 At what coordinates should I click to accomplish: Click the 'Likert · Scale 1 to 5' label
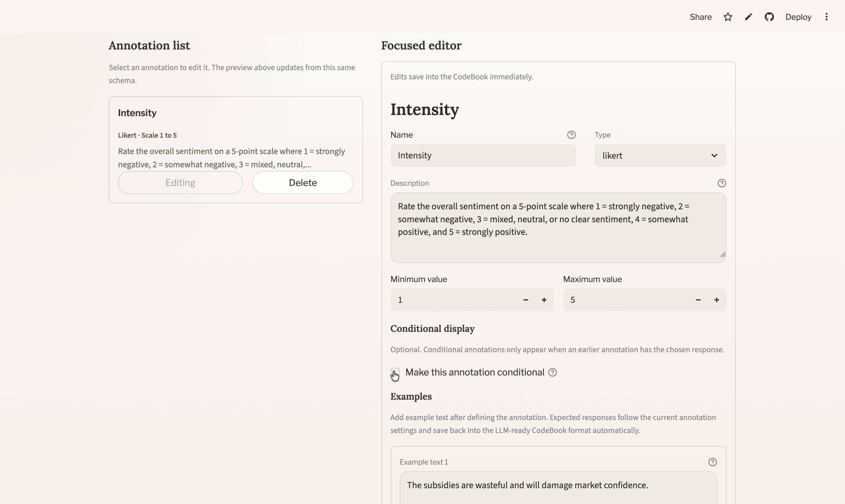pos(148,135)
